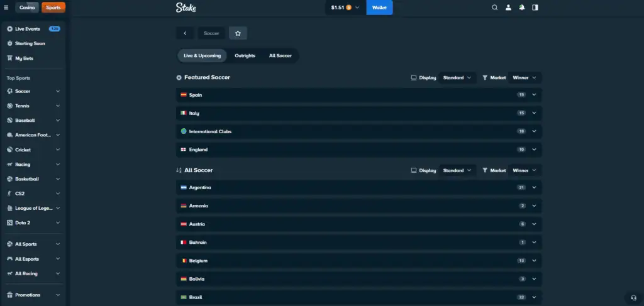
Task: Expand the Spain soccer row
Action: click(x=534, y=95)
